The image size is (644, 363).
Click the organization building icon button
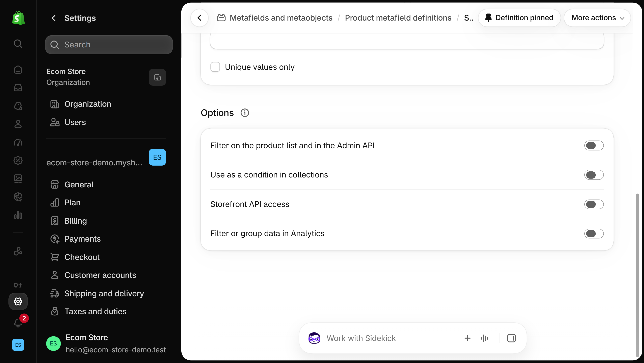(x=157, y=77)
